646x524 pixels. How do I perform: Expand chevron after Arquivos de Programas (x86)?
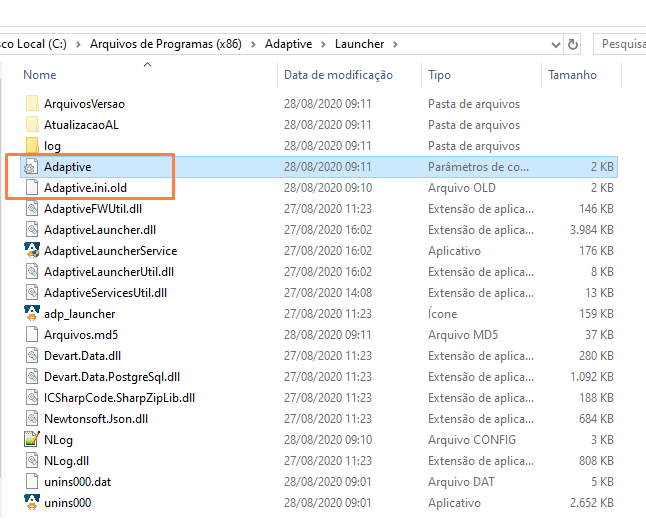click(253, 44)
